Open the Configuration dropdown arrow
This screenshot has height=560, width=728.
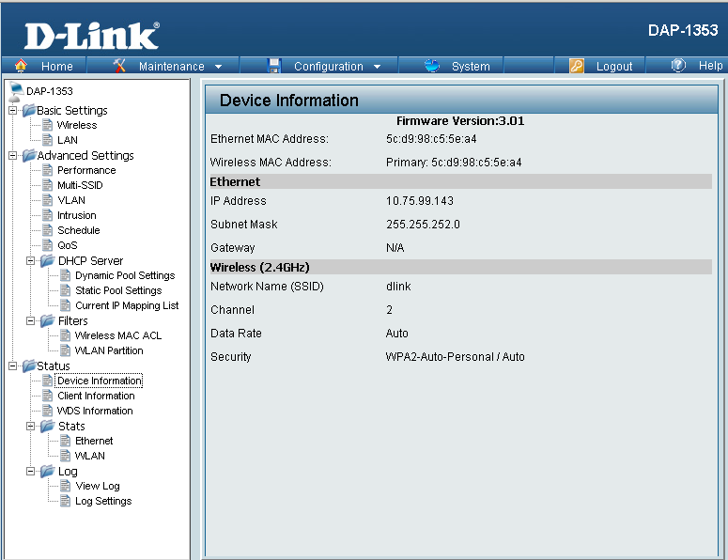[x=377, y=67]
